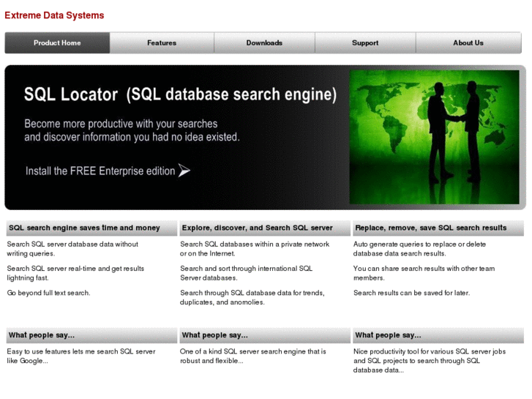Open the Product Home tab
The width and height of the screenshot is (532, 399).
57,42
